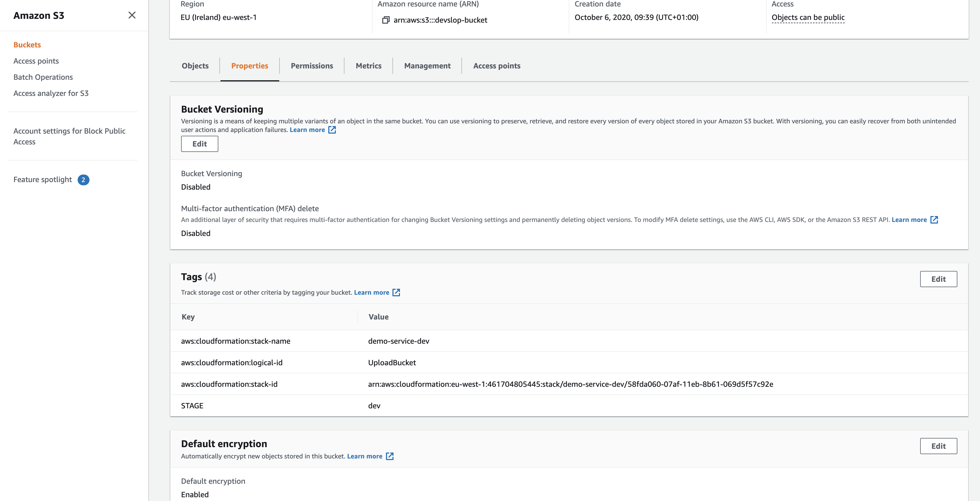Click Feature spotlight badge number 2

coord(83,180)
